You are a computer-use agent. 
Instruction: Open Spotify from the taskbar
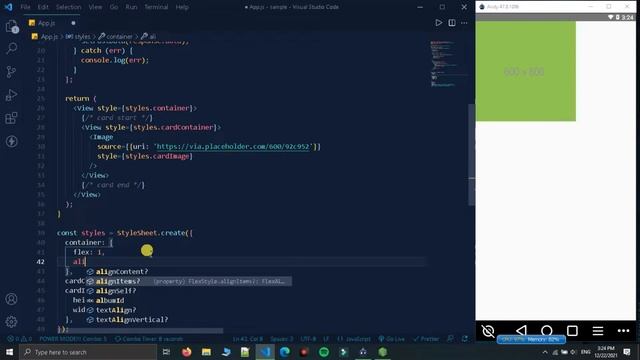324,352
